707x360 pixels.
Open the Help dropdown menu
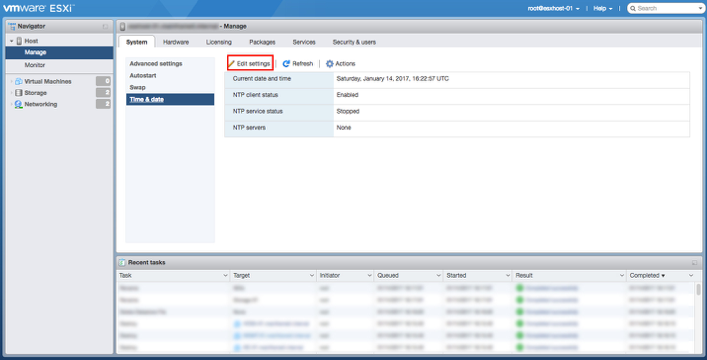click(x=603, y=9)
